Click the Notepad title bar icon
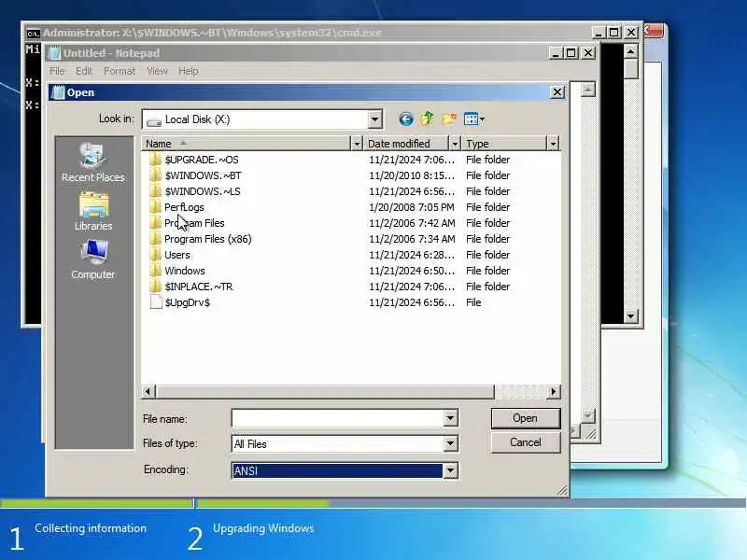Screen dimensions: 747x560 [55, 53]
